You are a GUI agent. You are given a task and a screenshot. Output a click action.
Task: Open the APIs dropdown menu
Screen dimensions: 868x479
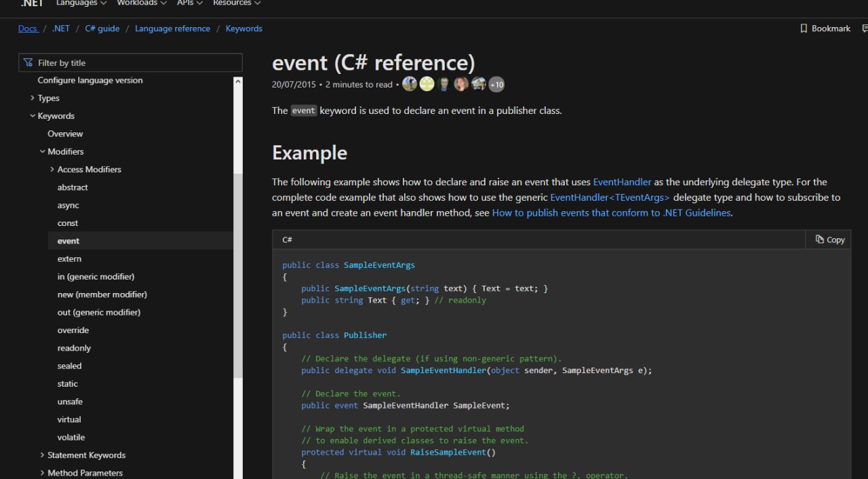click(190, 3)
